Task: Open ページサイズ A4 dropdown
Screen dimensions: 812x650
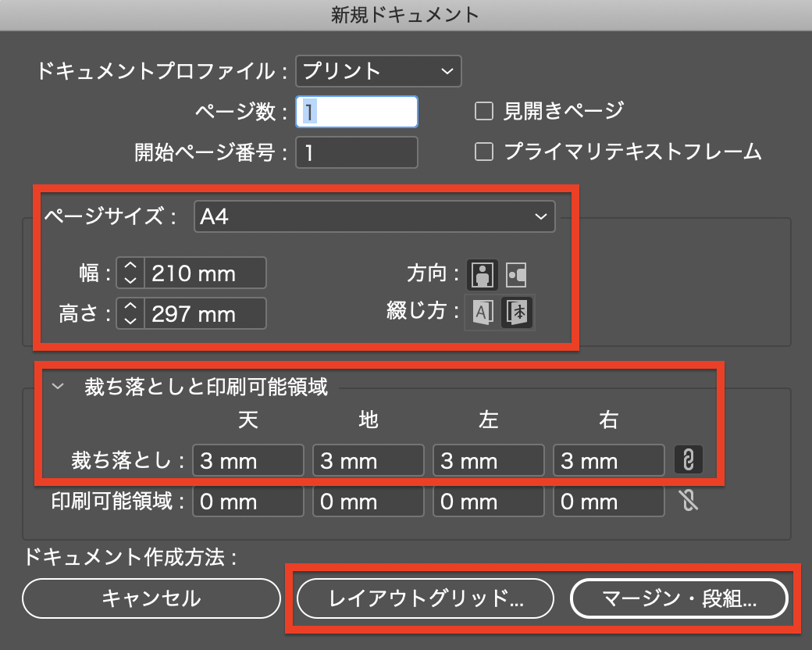Action: [375, 216]
